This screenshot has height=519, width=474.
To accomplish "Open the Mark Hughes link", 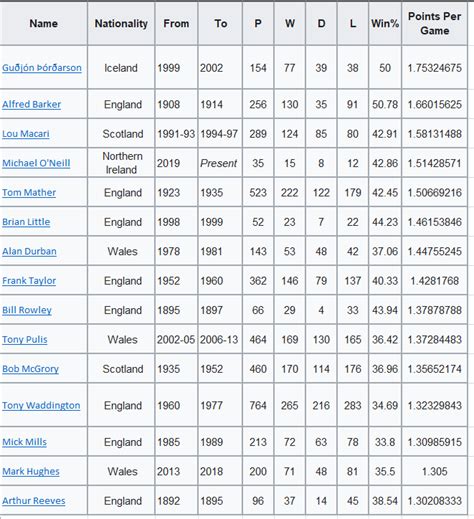I will click(31, 471).
